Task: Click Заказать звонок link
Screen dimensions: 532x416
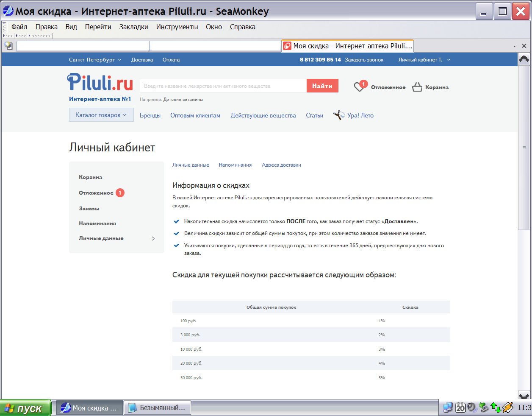Action: 364,60
